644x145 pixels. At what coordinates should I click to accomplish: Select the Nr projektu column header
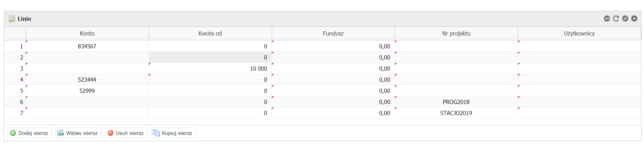456,33
